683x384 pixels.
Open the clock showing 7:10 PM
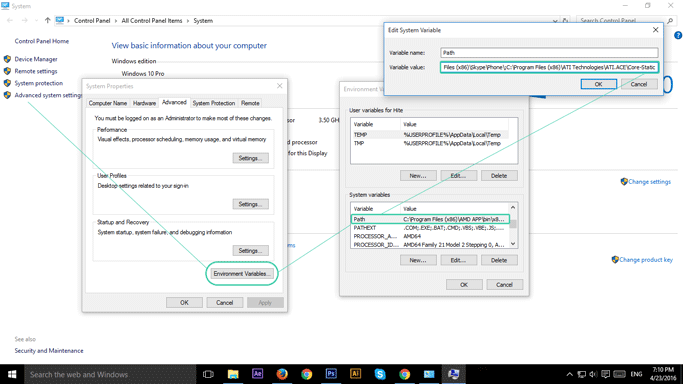tap(662, 374)
